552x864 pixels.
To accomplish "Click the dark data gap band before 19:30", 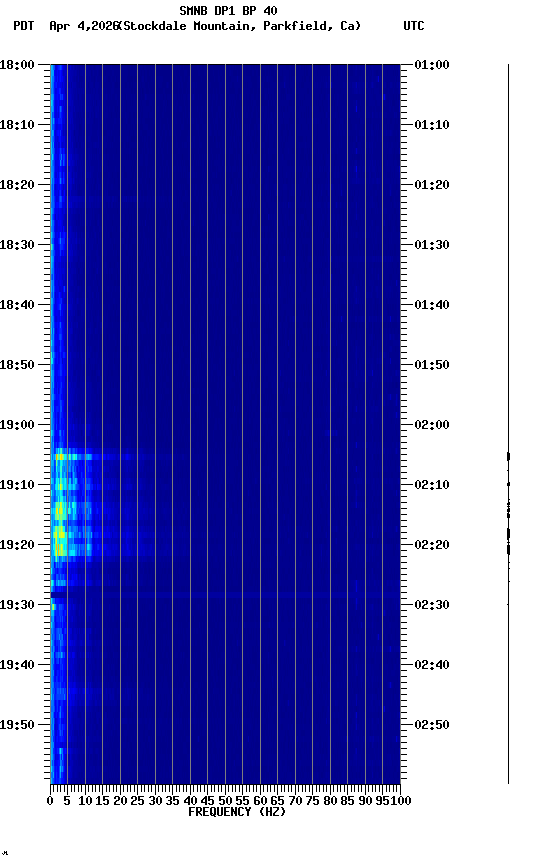I will [x=59, y=595].
